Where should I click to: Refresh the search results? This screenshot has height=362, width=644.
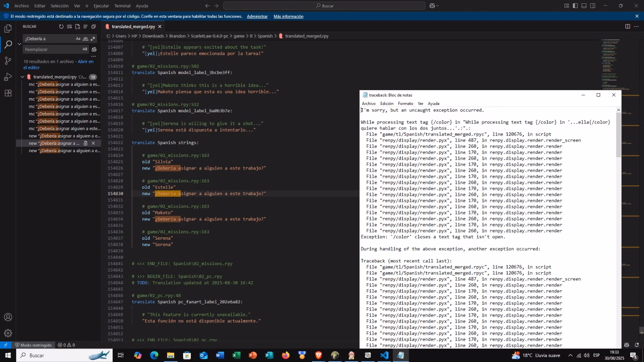[61, 27]
